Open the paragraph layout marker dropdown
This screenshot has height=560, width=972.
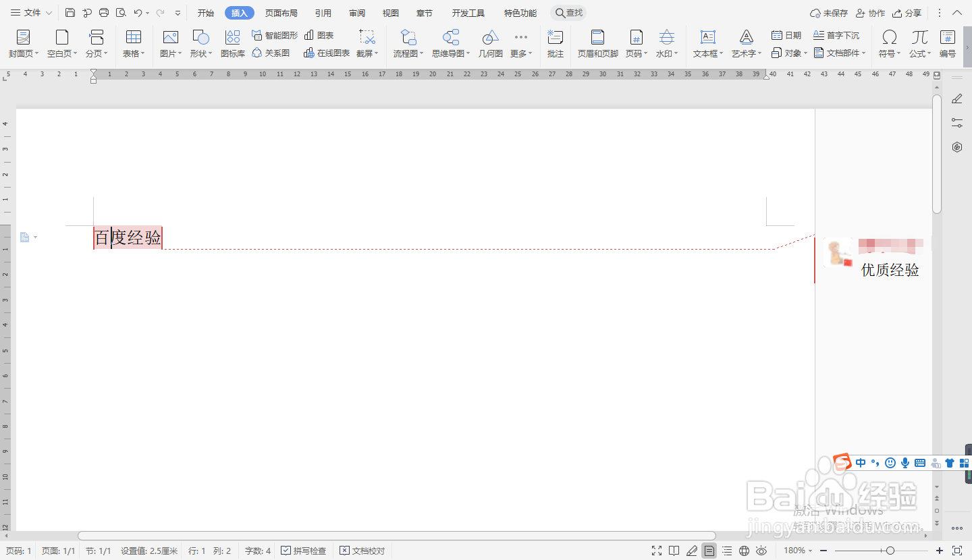[28, 237]
